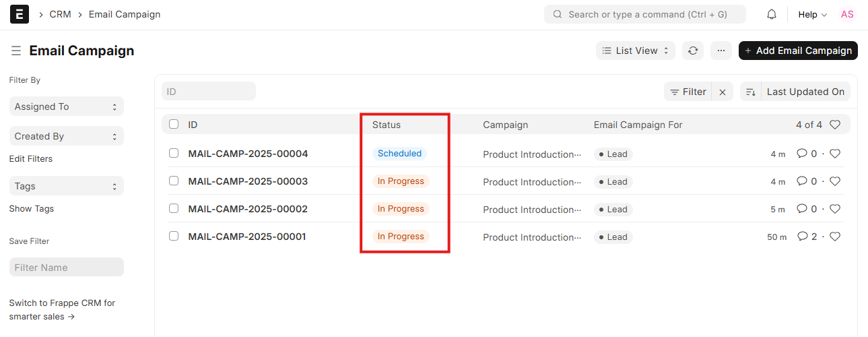Open the three-dot more options menu
Viewport: 868px width, 337px height.
click(721, 51)
